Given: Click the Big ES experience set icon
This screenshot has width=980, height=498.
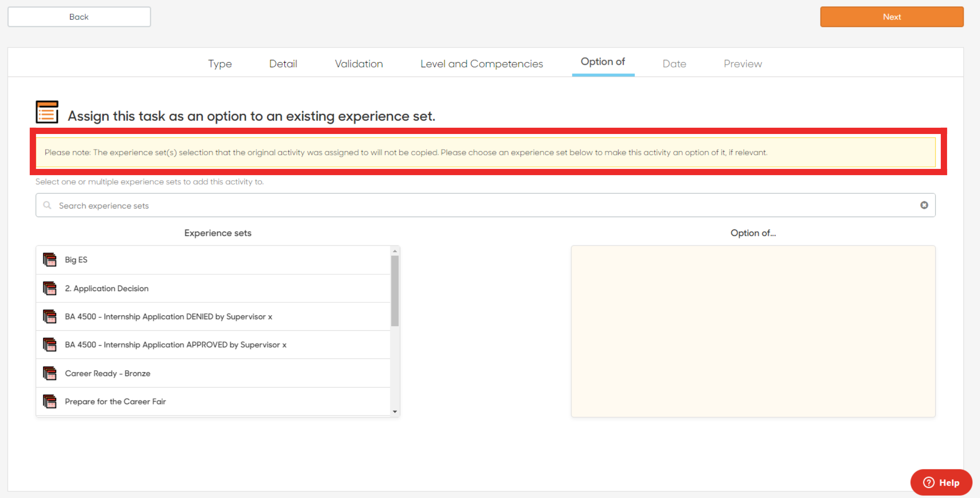Looking at the screenshot, I should coord(50,260).
